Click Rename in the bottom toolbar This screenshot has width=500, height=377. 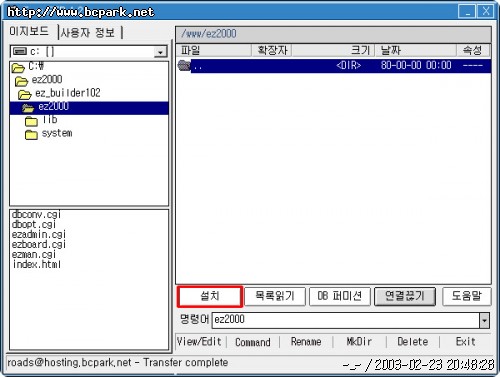point(306,342)
